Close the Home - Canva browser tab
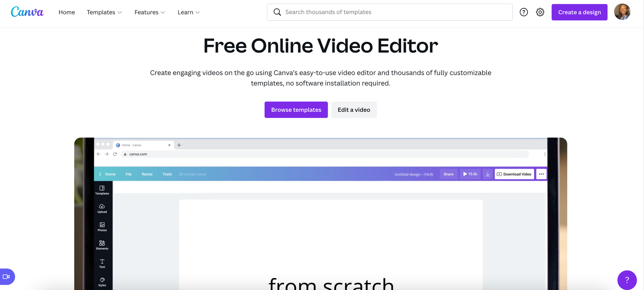The height and width of the screenshot is (290, 644). coord(169,145)
